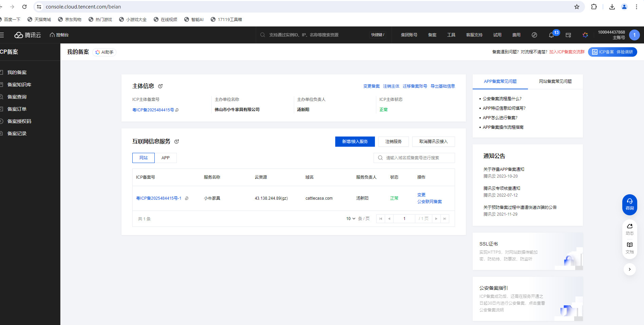Click the 注销服务 button

394,142
